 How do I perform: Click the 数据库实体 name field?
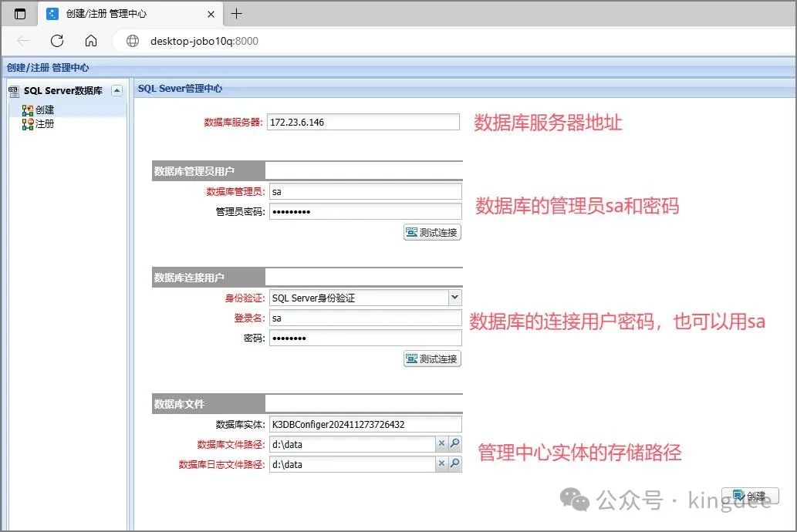pyautogui.click(x=366, y=424)
